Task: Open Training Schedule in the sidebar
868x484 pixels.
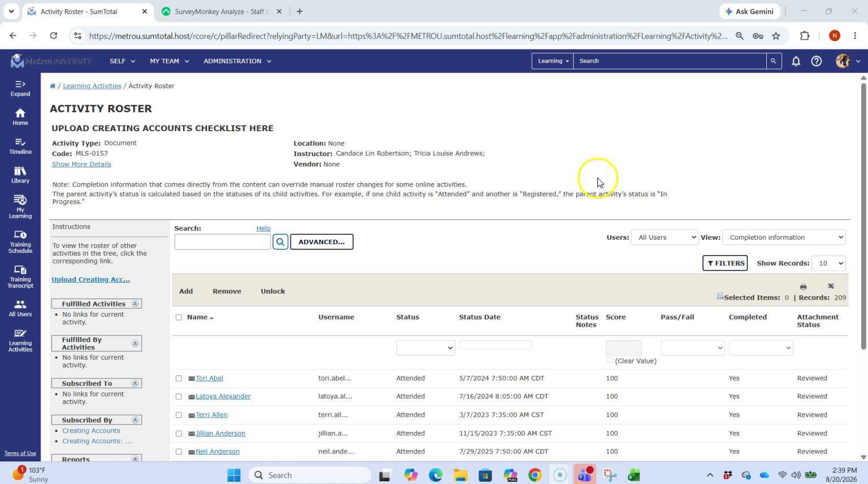Action: point(20,241)
